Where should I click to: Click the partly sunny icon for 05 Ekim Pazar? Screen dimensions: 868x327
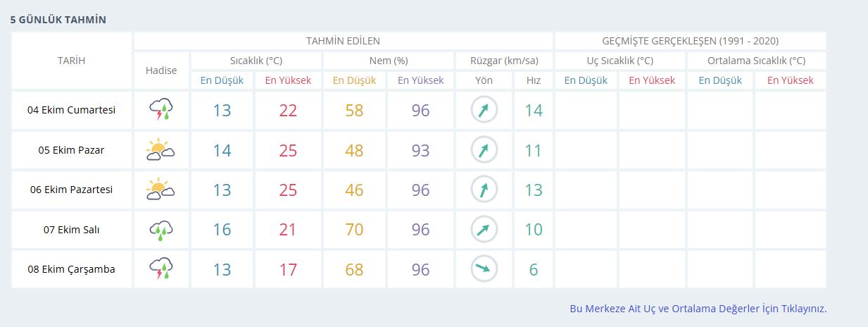161,150
